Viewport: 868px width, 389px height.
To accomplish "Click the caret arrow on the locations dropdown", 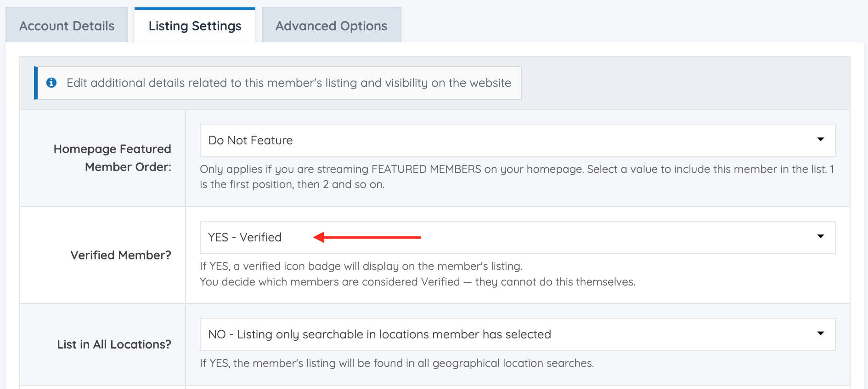I will [820, 334].
